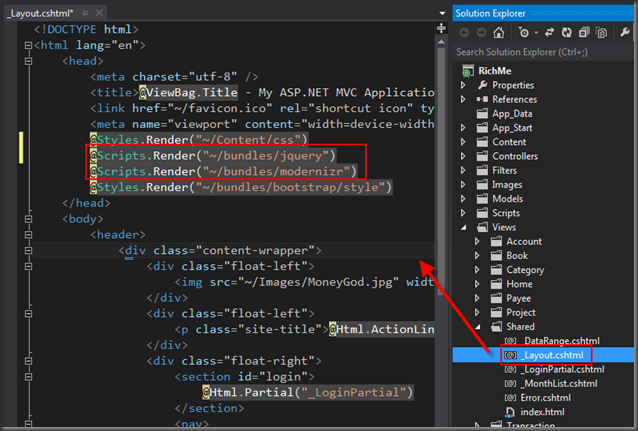This screenshot has width=638, height=431.
Task: Click the Home icon in Solution Explorer
Action: (499, 32)
